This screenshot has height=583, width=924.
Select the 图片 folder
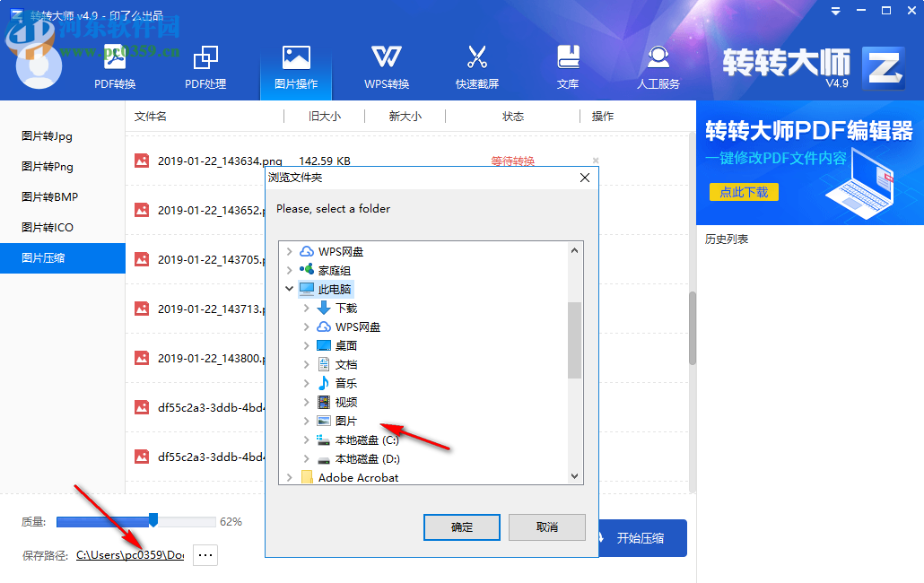[345, 421]
